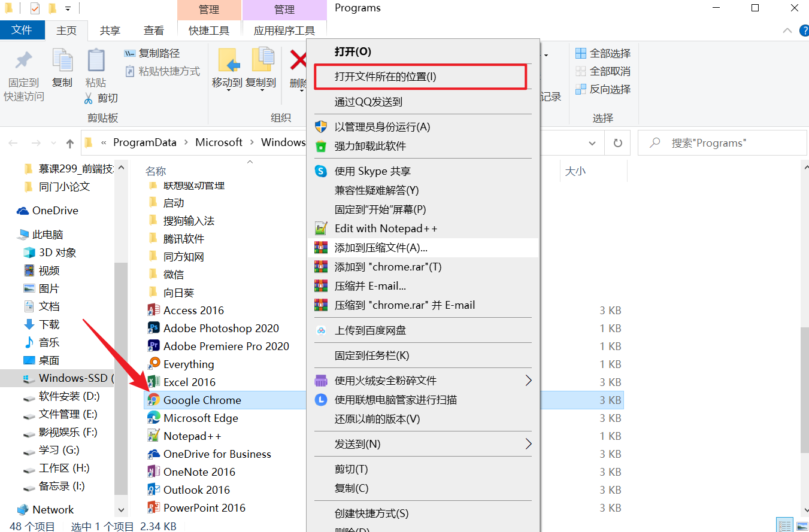Choose Create shortcut (创建快捷方式)
Screen dimensions: 809x532
(423, 513)
